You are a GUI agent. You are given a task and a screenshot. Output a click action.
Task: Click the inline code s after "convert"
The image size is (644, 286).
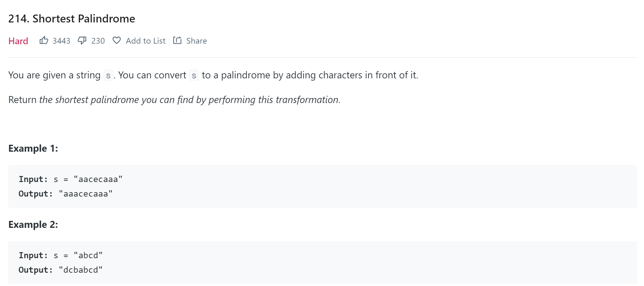coord(194,76)
